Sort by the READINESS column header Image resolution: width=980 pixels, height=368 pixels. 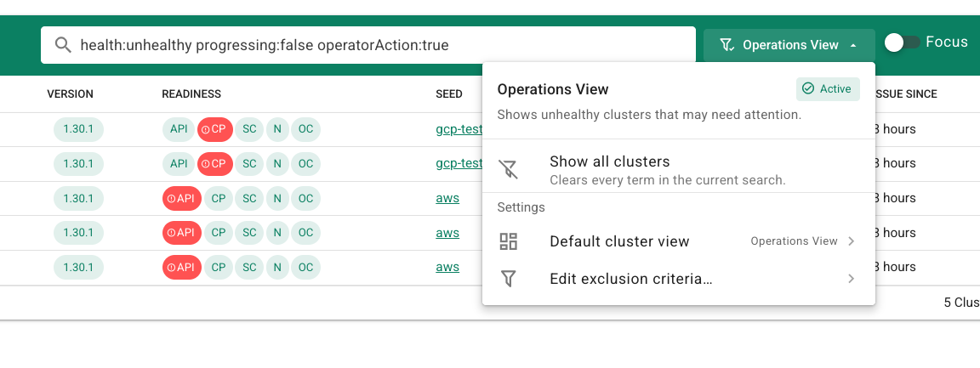tap(191, 94)
